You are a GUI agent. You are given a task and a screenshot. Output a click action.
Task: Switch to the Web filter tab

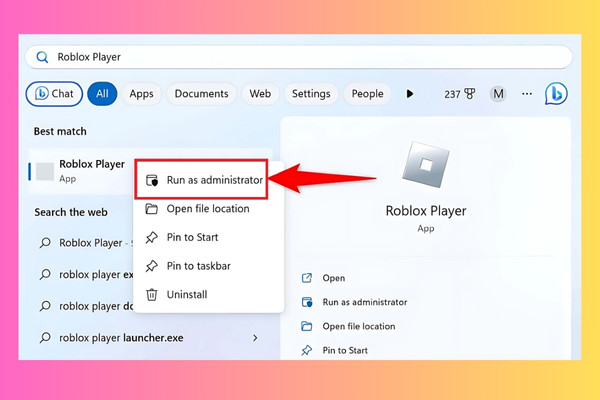[260, 94]
